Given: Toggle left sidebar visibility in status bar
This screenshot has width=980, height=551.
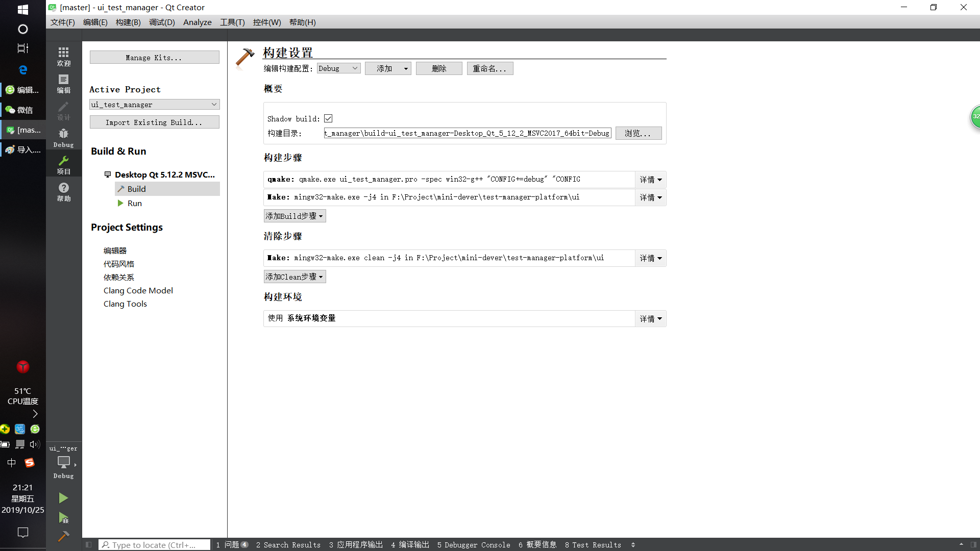Looking at the screenshot, I should pyautogui.click(x=88, y=545).
